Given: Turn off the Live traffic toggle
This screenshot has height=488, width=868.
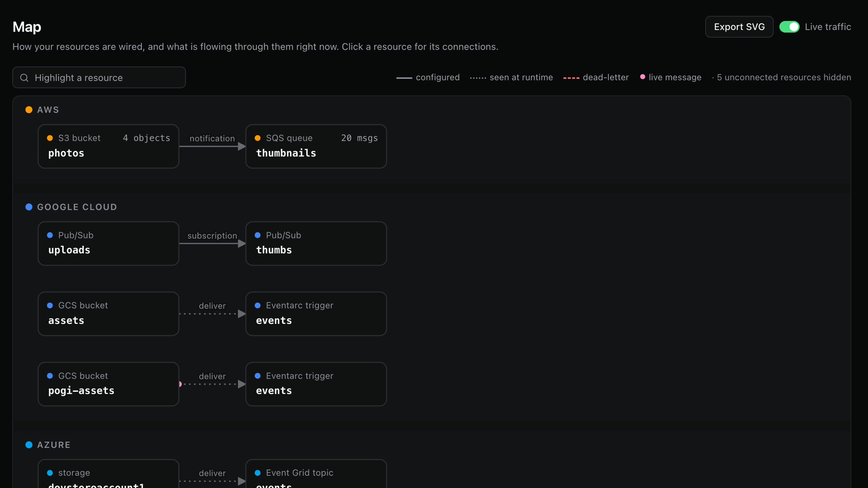Looking at the screenshot, I should click(x=789, y=27).
